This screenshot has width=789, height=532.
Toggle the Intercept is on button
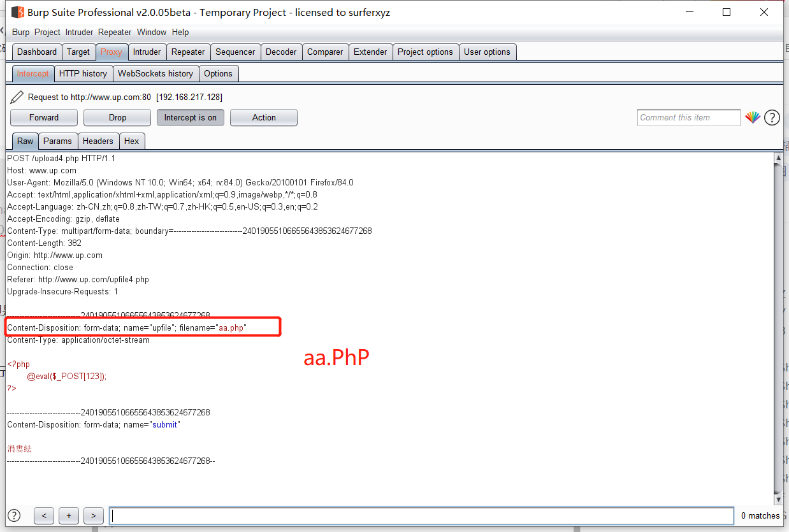tap(191, 117)
